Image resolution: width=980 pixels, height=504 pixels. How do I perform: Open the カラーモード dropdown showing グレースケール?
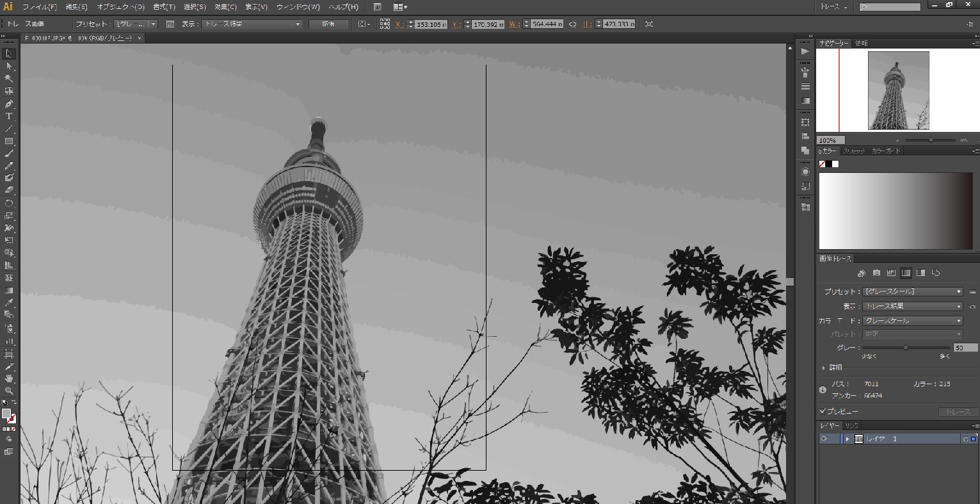click(912, 321)
